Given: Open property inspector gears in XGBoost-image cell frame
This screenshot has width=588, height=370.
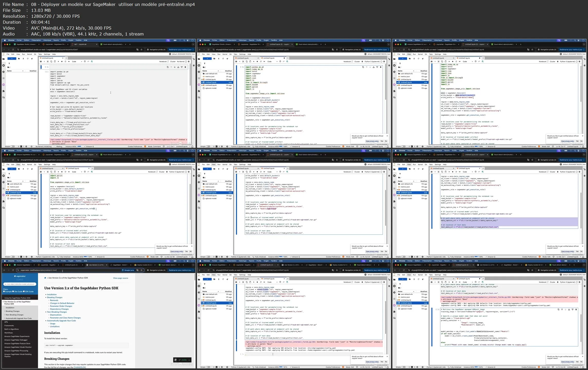Looking at the screenshot, I should point(585,279).
